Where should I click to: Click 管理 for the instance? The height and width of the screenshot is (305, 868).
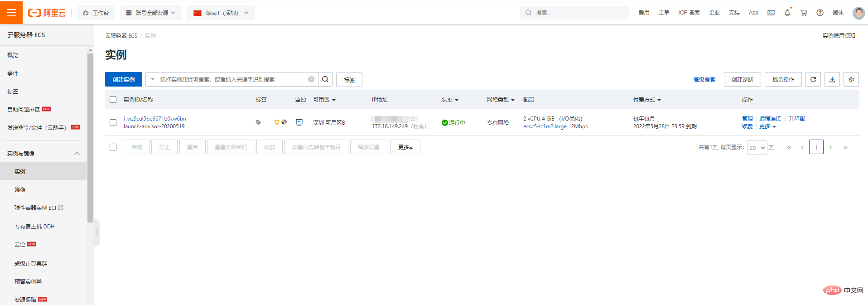coord(747,119)
